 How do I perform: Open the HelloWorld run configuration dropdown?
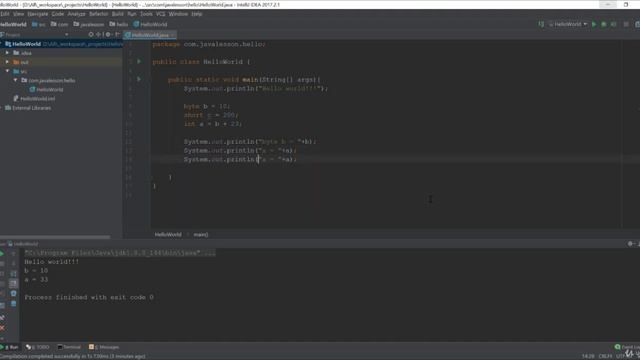coord(568,24)
